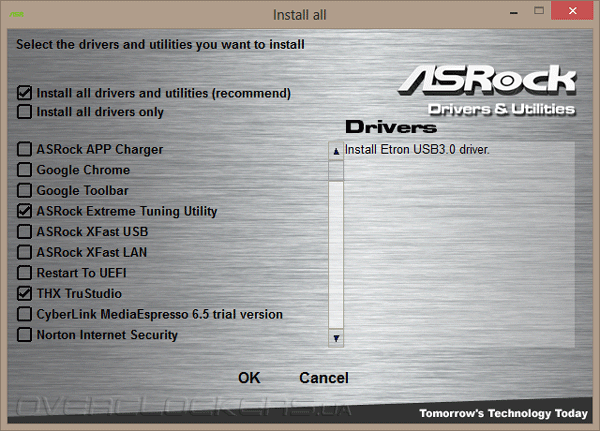The height and width of the screenshot is (431, 600).
Task: Click the scroll up arrow in Drivers list
Action: coord(336,151)
